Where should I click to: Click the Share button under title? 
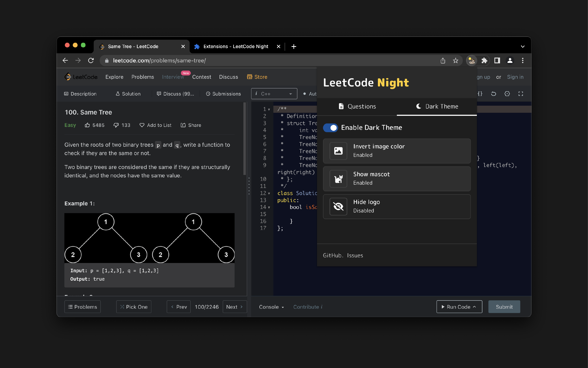[x=191, y=125]
